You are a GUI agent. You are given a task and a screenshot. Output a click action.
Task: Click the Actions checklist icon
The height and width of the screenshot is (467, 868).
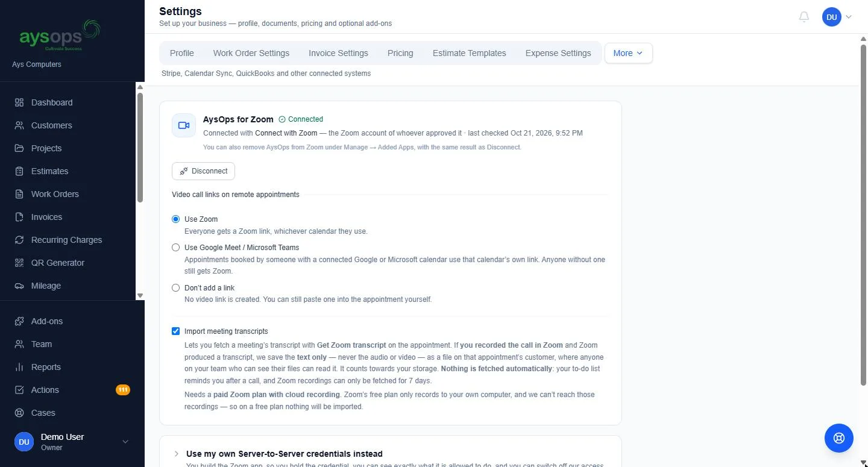click(19, 390)
